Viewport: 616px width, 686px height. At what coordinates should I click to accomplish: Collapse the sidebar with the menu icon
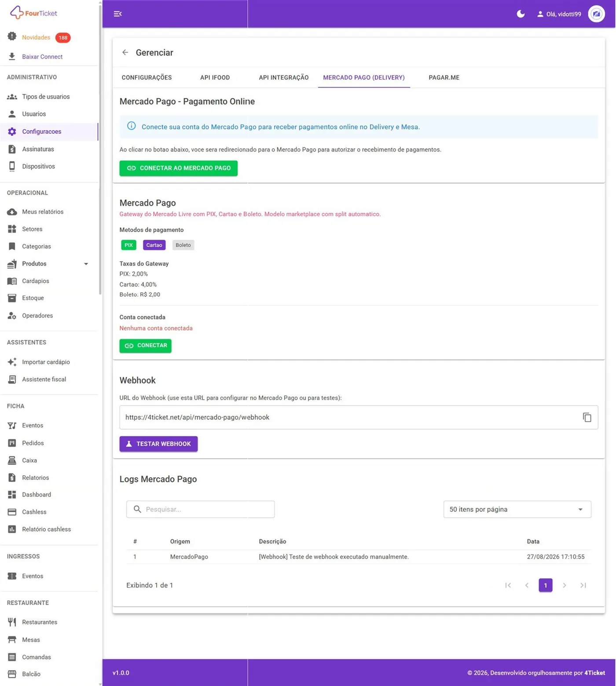coord(117,14)
